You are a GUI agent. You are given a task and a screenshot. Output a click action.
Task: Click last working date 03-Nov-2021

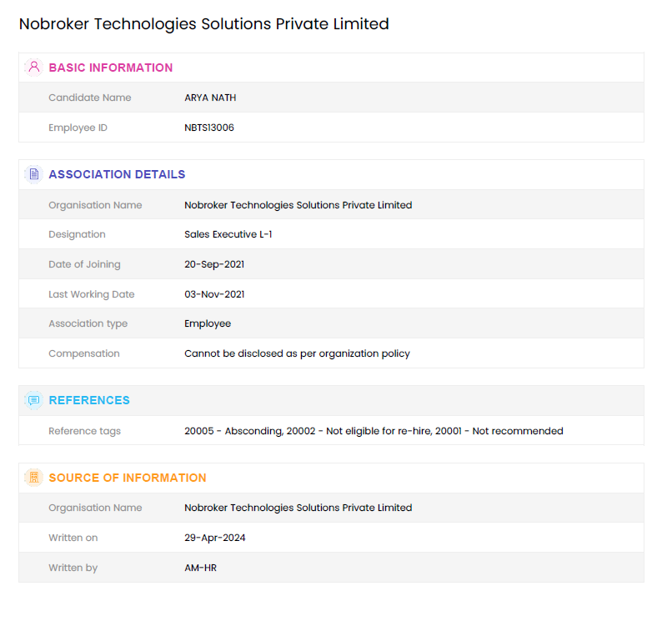point(214,294)
